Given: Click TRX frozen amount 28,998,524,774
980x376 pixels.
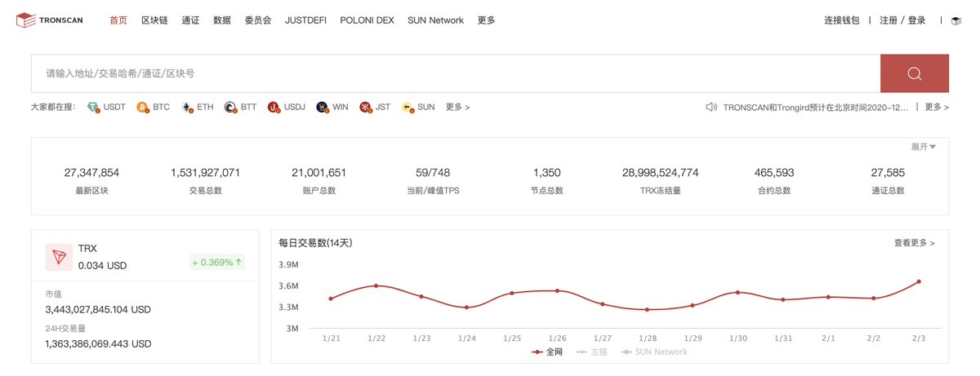Looking at the screenshot, I should (x=660, y=173).
